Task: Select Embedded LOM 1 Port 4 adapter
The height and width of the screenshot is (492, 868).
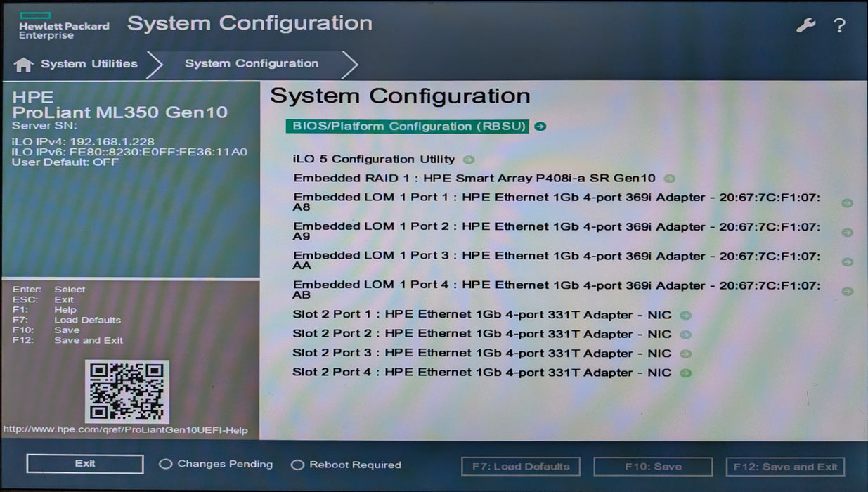Action: pos(557,290)
